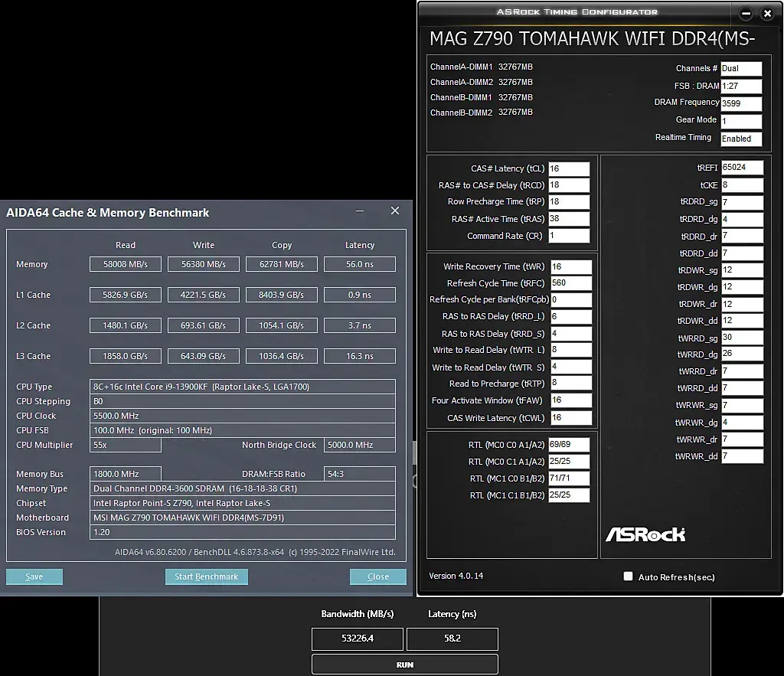Close the ASRock Timing Configurator window
This screenshot has height=676, width=784.
(767, 14)
